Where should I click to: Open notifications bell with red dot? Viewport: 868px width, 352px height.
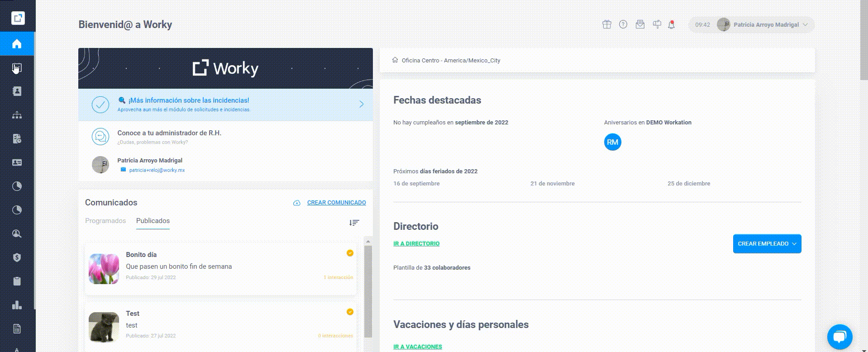tap(672, 24)
